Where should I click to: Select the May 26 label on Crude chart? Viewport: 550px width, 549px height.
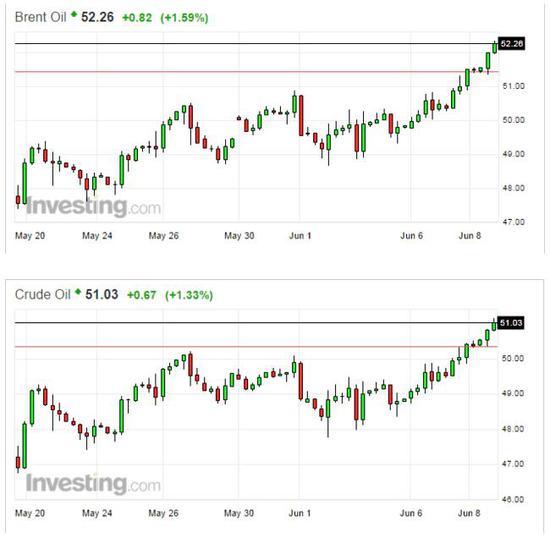point(163,513)
